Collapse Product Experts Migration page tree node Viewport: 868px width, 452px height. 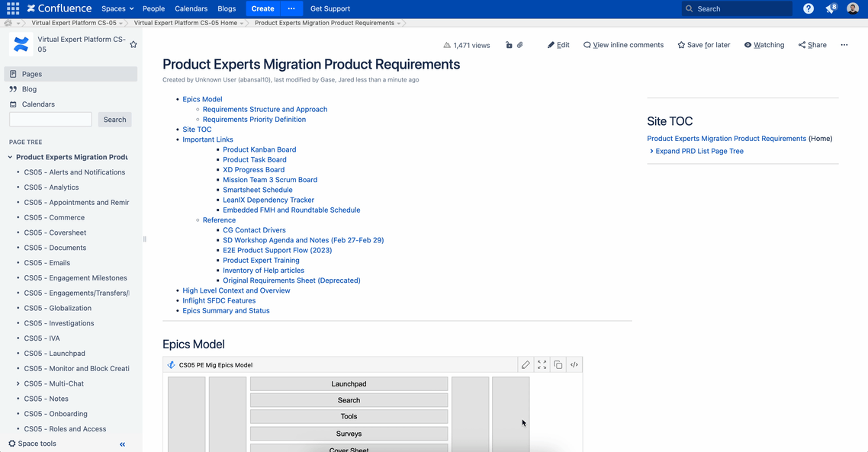pyautogui.click(x=10, y=157)
